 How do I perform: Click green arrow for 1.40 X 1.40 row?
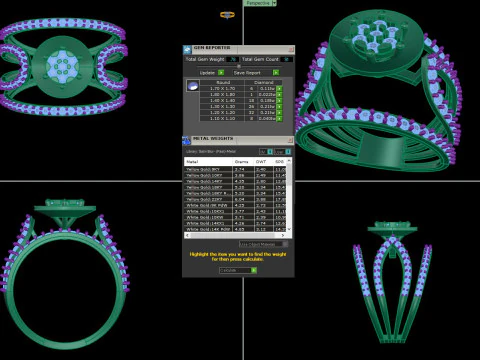point(279,101)
